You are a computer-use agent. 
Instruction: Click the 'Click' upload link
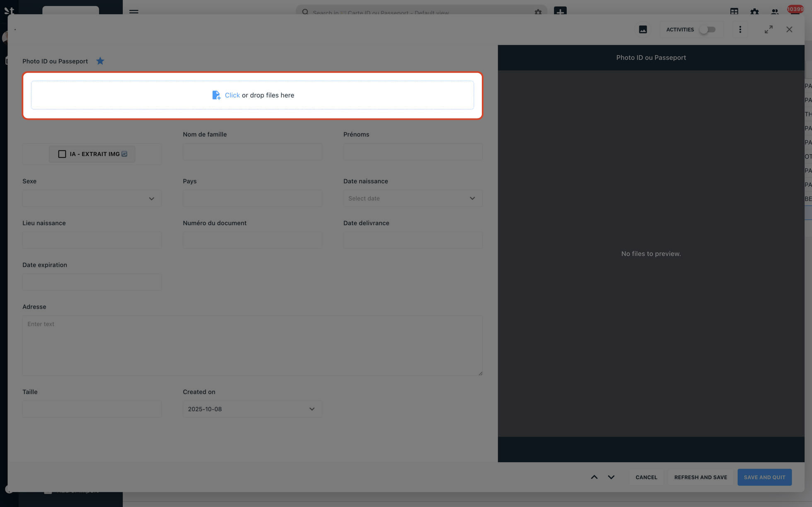232,95
